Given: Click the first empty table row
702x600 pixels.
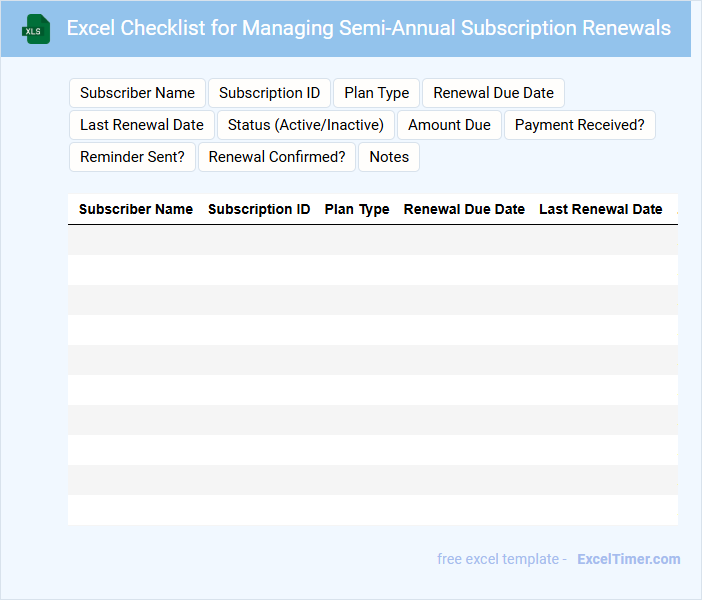Looking at the screenshot, I should point(372,240).
